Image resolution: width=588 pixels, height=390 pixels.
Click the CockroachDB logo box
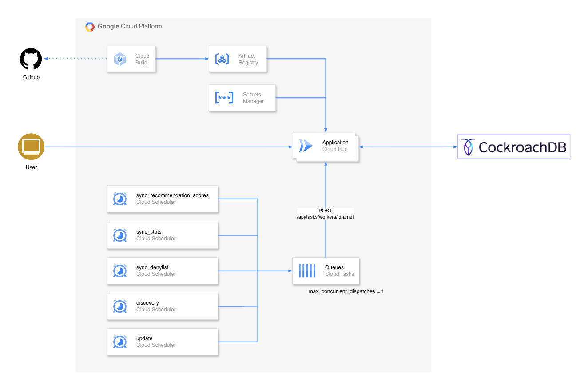point(514,147)
